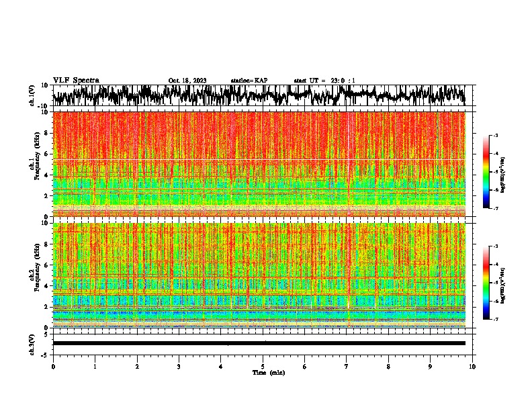Click the white horizontal line in ch.1 spectrogram
Viewport: 532px width, 411px height.
tap(259, 159)
